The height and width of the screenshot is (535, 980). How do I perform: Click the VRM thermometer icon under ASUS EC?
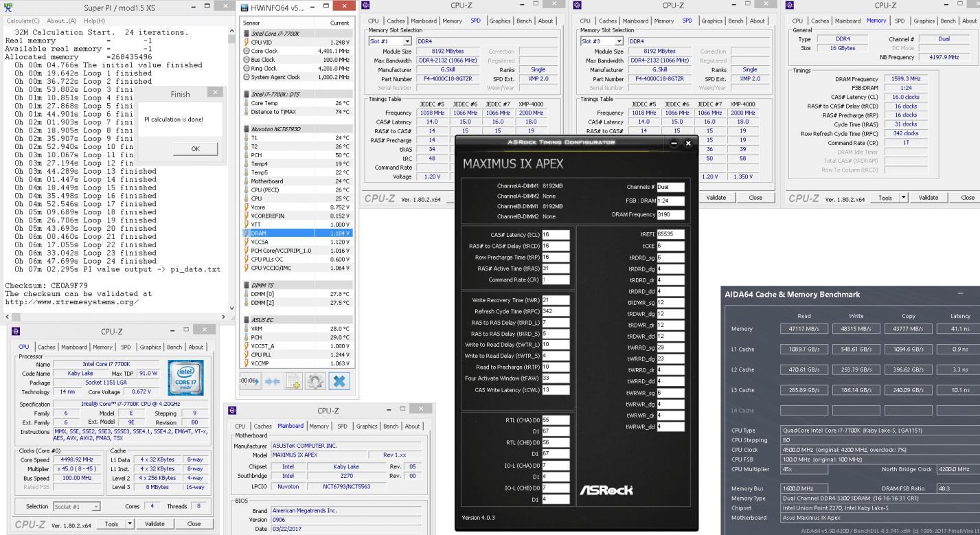click(247, 328)
